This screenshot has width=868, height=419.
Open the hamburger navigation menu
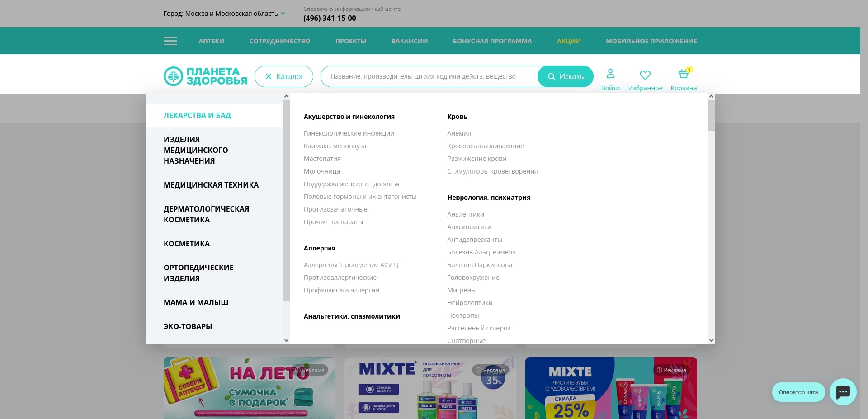(x=170, y=41)
